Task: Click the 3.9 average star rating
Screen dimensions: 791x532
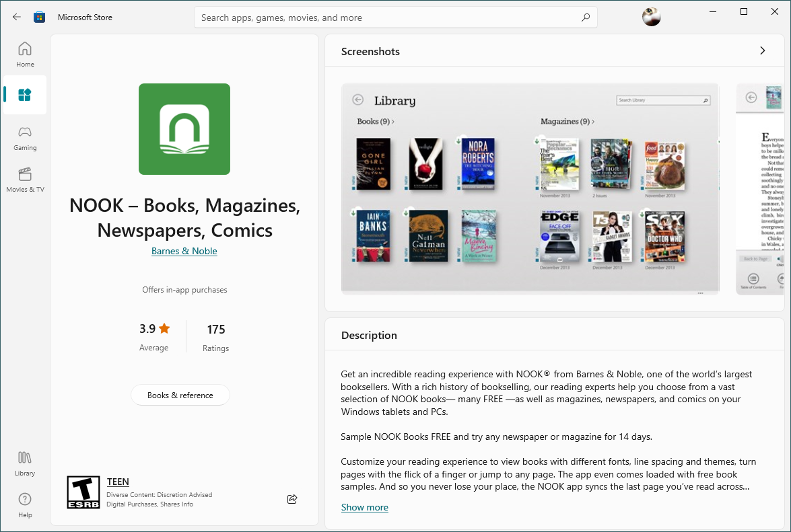Action: pos(154,336)
